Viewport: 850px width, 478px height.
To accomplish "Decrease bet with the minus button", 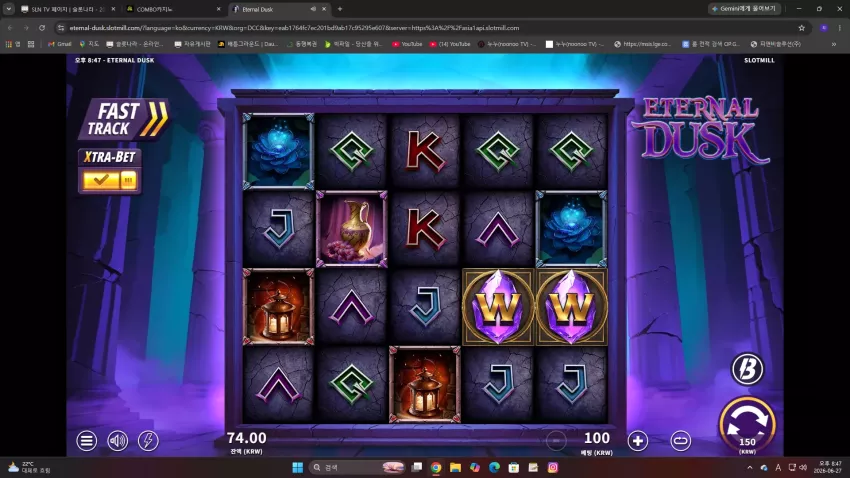I will tap(556, 441).
